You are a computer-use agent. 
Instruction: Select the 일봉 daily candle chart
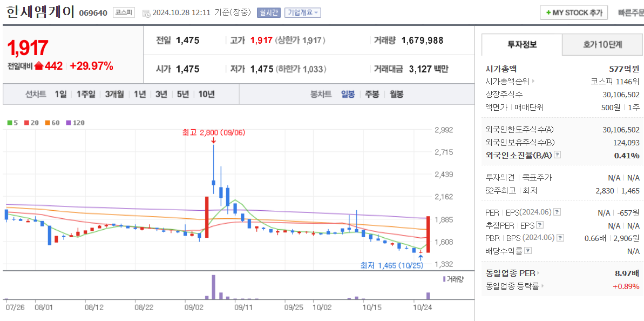coord(348,94)
